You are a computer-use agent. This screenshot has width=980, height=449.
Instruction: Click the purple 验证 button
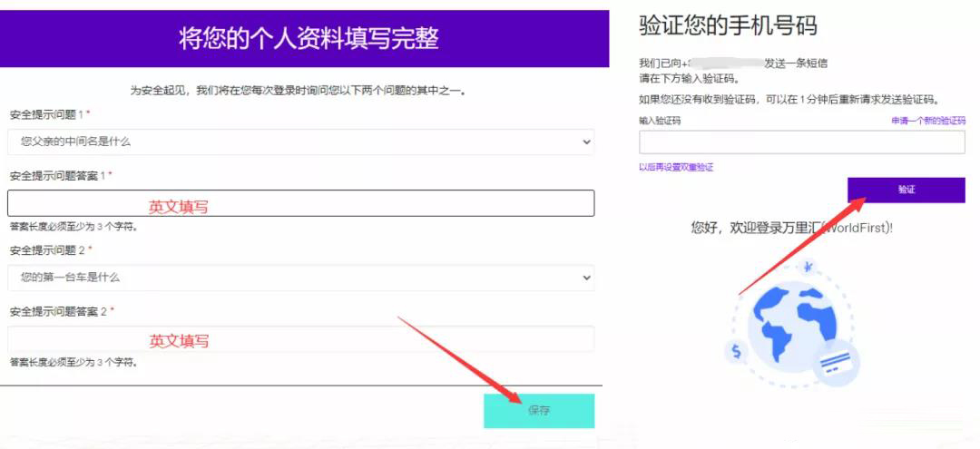point(906,190)
